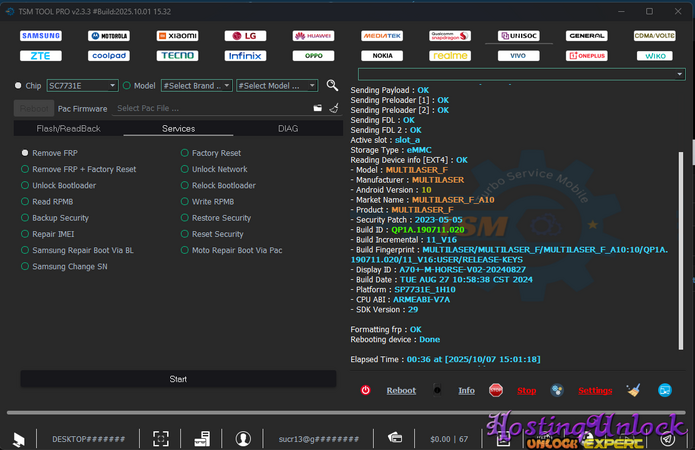Open the Telegram icon in the bottom bar
Screen dimensions: 695x450
tap(667, 438)
